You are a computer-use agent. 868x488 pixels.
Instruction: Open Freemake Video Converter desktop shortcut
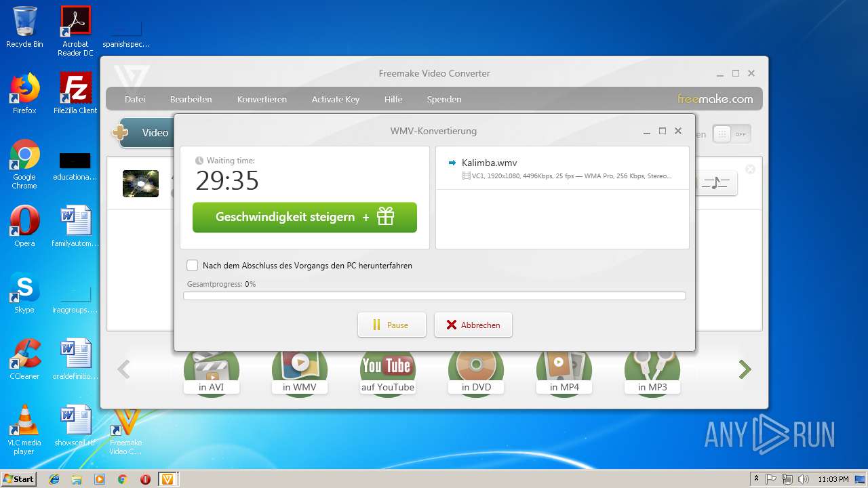pyautogui.click(x=126, y=432)
